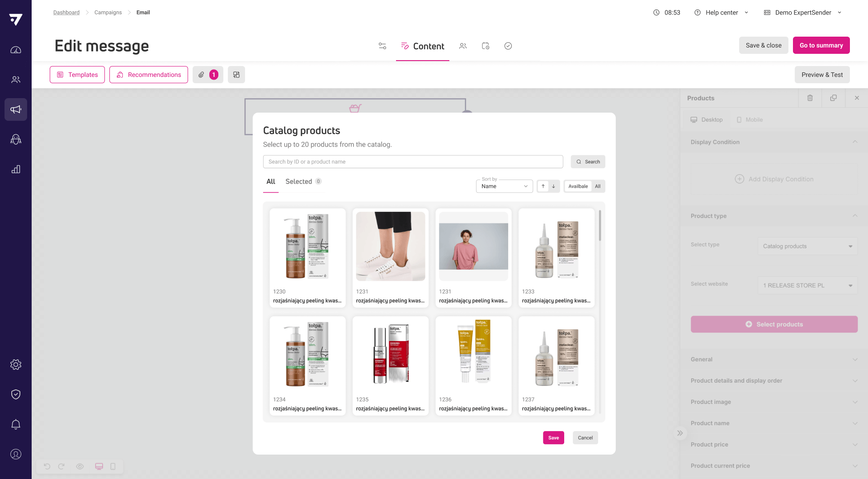Viewport: 868px width, 479px height.
Task: Delete the Products block with trash icon
Action: pos(810,98)
